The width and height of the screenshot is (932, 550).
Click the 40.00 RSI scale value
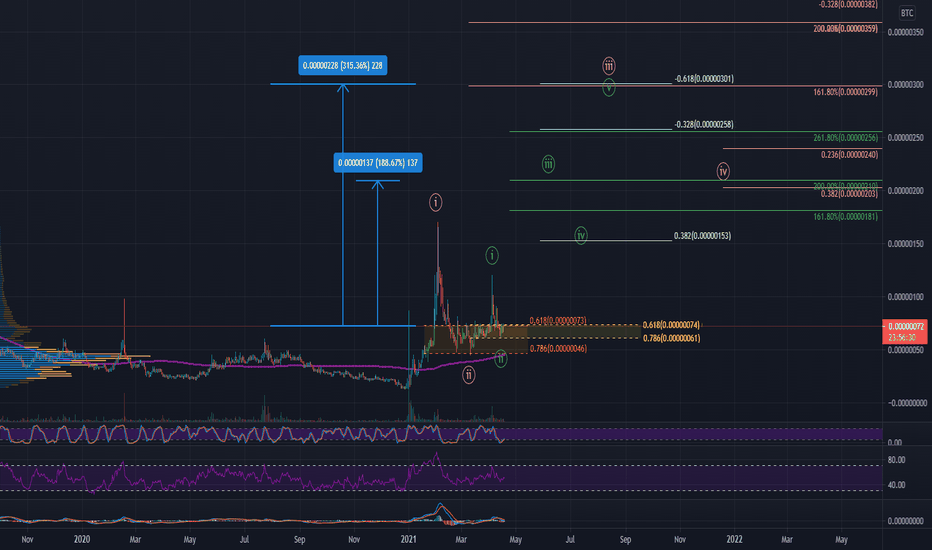tap(896, 485)
